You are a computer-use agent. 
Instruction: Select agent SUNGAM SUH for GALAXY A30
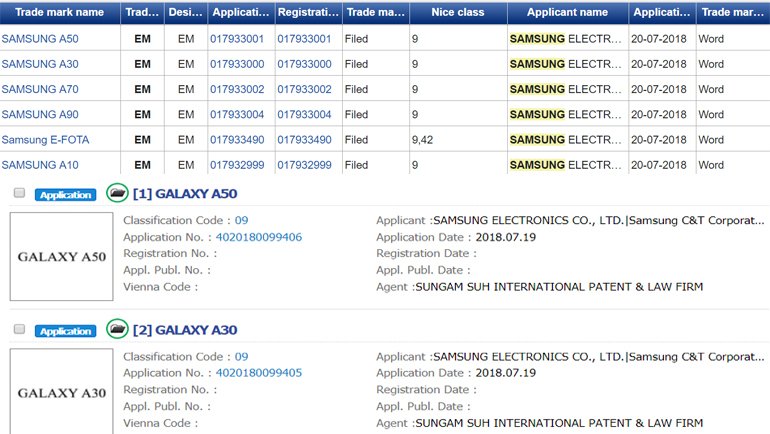[x=559, y=423]
